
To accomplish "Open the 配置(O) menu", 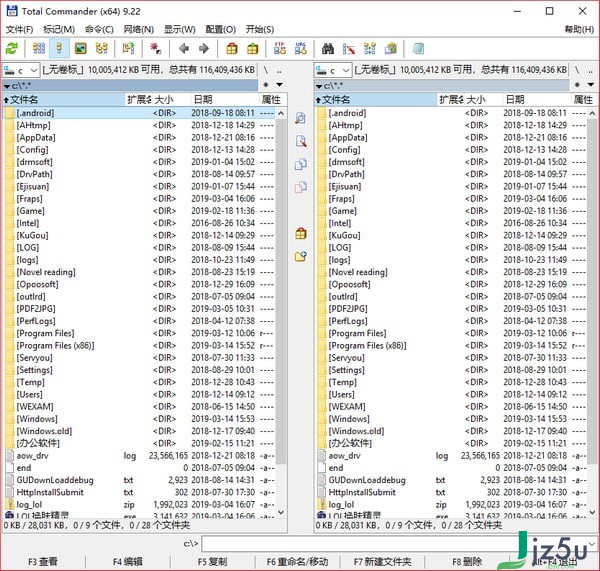I will 220,29.
